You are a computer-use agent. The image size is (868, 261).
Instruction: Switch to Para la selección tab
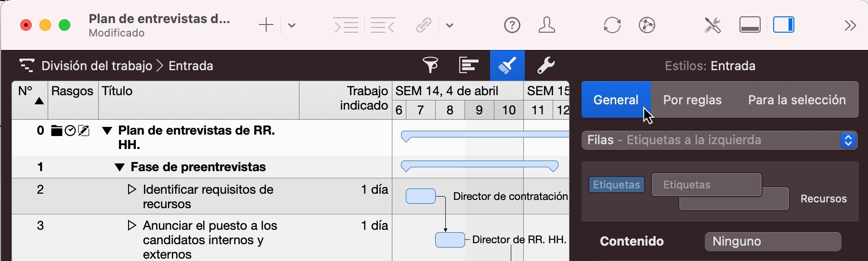[x=797, y=100]
